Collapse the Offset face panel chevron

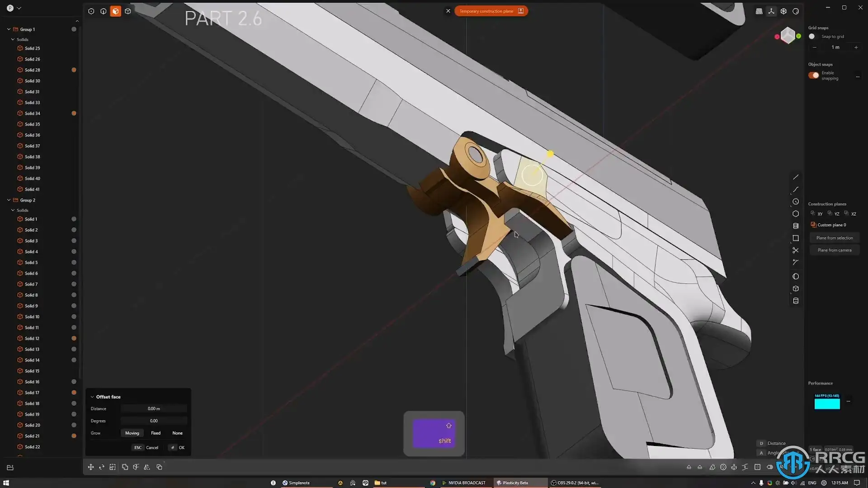coord(92,397)
